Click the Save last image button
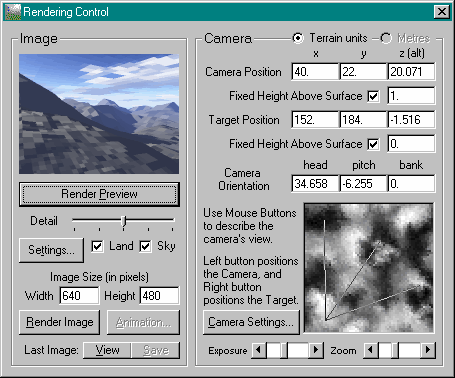 156,350
